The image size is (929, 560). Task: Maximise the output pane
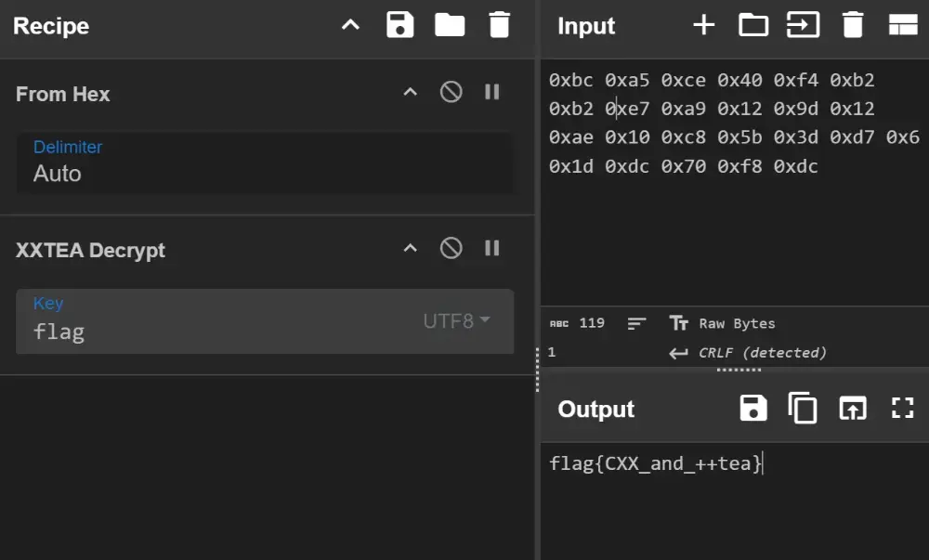[902, 409]
